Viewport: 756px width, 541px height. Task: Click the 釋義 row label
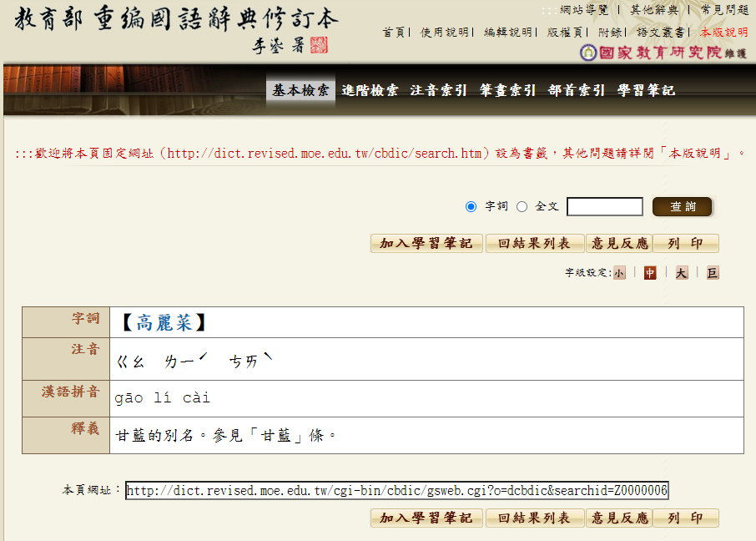pyautogui.click(x=85, y=428)
